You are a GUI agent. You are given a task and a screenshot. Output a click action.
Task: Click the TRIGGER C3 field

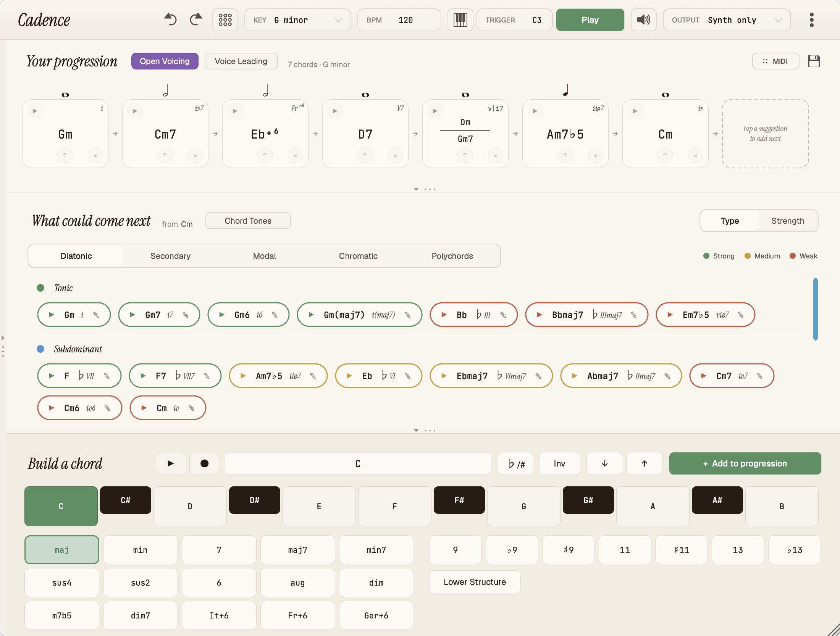(515, 20)
